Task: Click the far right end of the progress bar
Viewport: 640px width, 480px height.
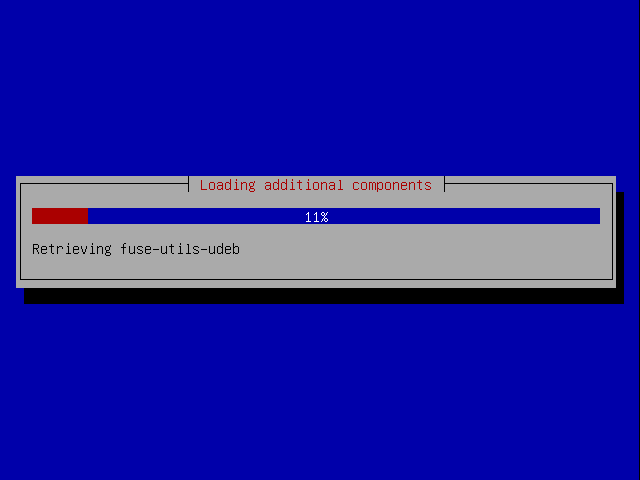Action: click(x=596, y=216)
